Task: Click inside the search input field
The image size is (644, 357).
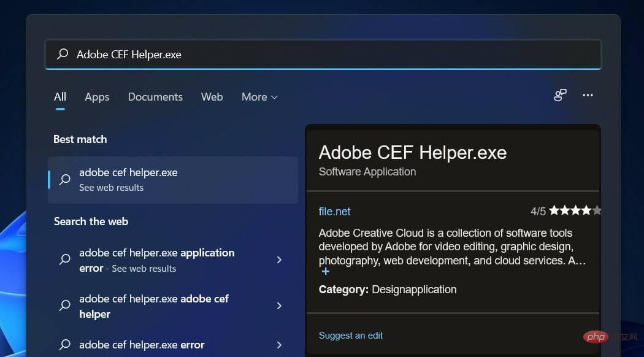Action: 245,54
